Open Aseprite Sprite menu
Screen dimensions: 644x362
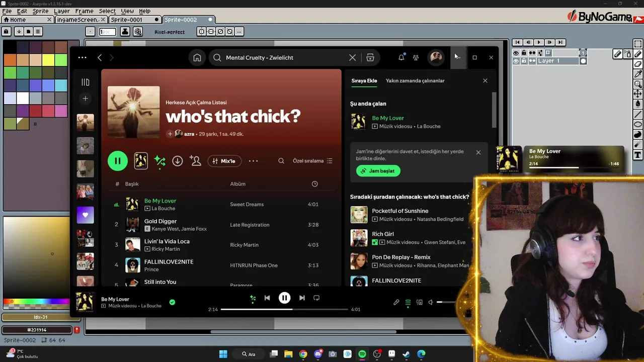pos(40,11)
